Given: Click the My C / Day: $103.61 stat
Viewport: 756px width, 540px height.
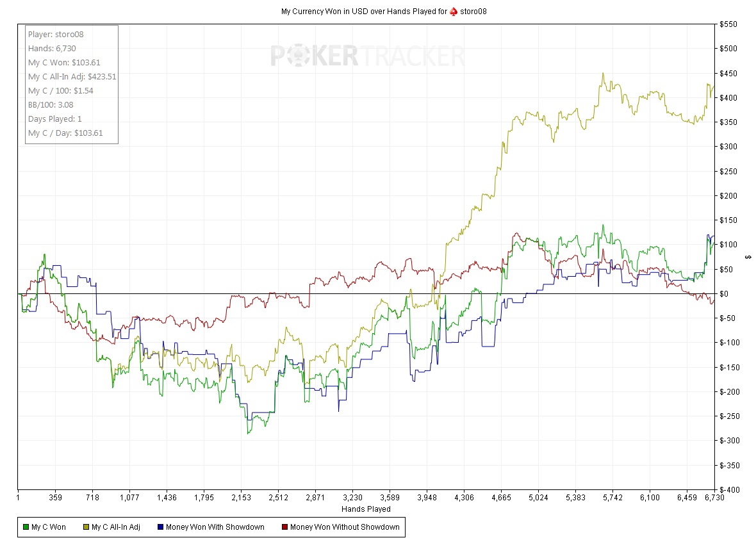Looking at the screenshot, I should tap(65, 133).
